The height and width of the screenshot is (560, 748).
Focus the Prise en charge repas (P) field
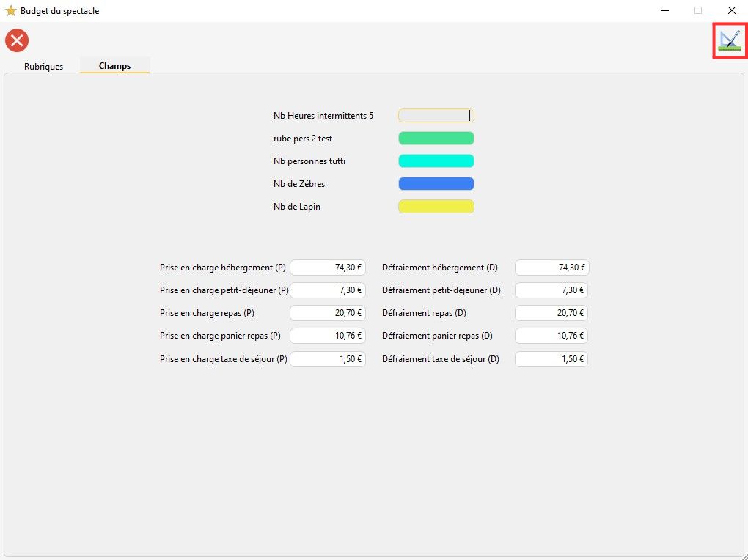coord(328,313)
